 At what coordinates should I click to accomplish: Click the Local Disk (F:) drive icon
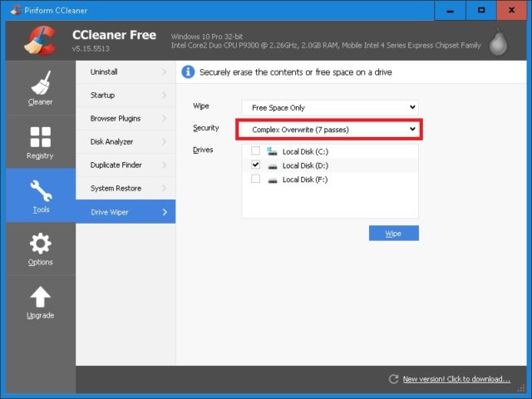click(x=273, y=180)
